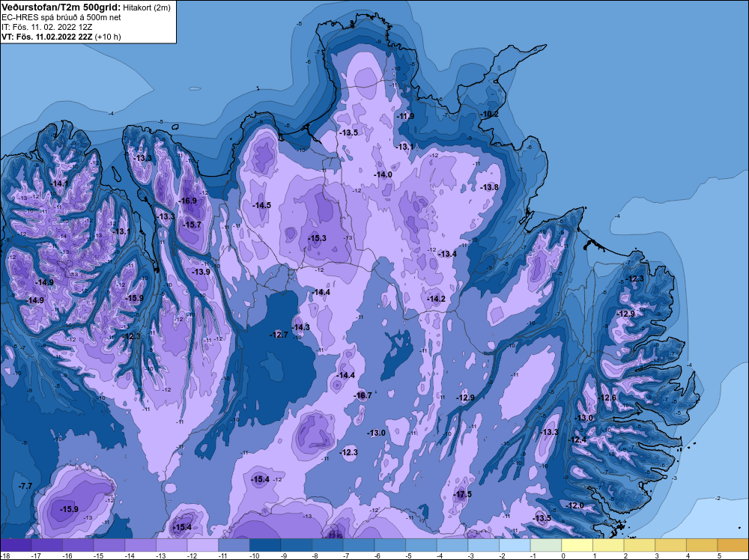
Task: Click the legend swatch between -18 and -17
Action: (16, 545)
